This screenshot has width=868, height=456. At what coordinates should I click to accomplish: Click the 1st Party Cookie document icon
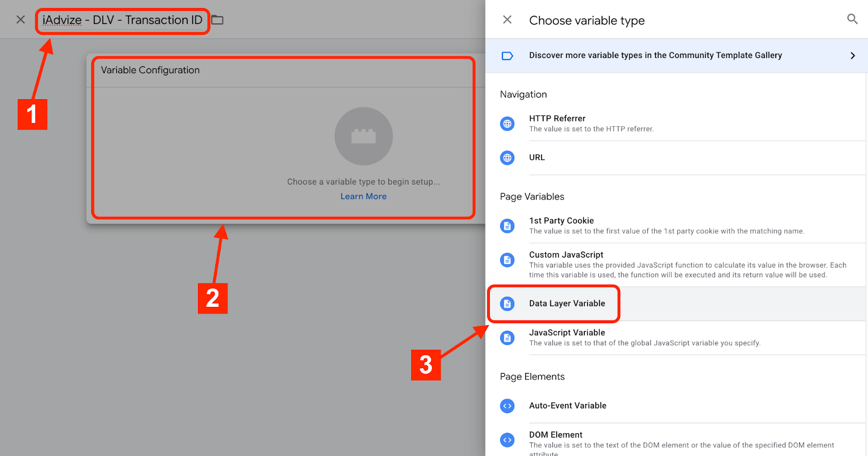[507, 226]
